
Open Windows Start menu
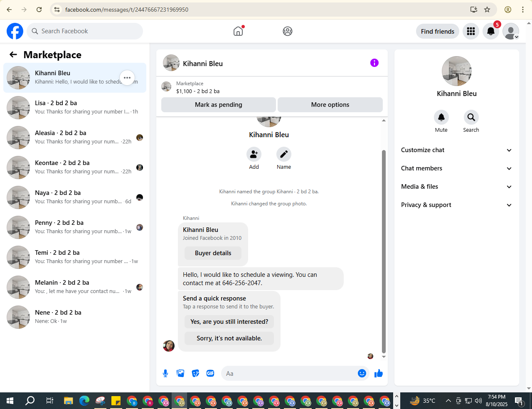pos(10,401)
